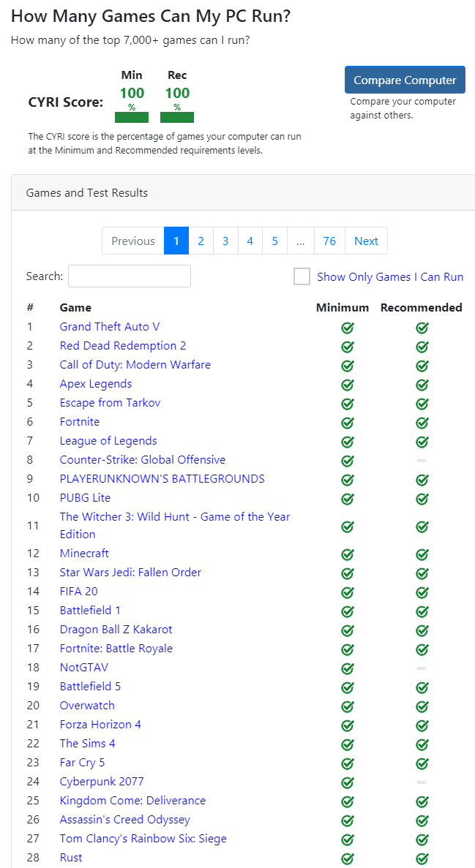
Task: Select page 4 in pagination
Action: 250,241
